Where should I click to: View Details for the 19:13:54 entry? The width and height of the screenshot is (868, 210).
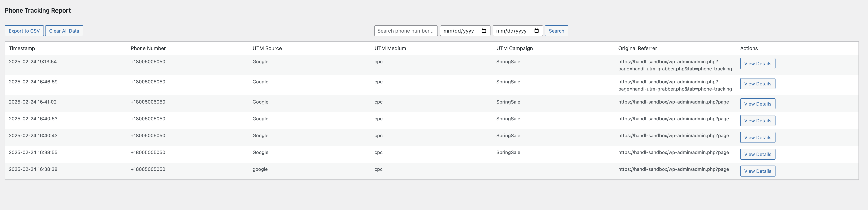coord(757,63)
